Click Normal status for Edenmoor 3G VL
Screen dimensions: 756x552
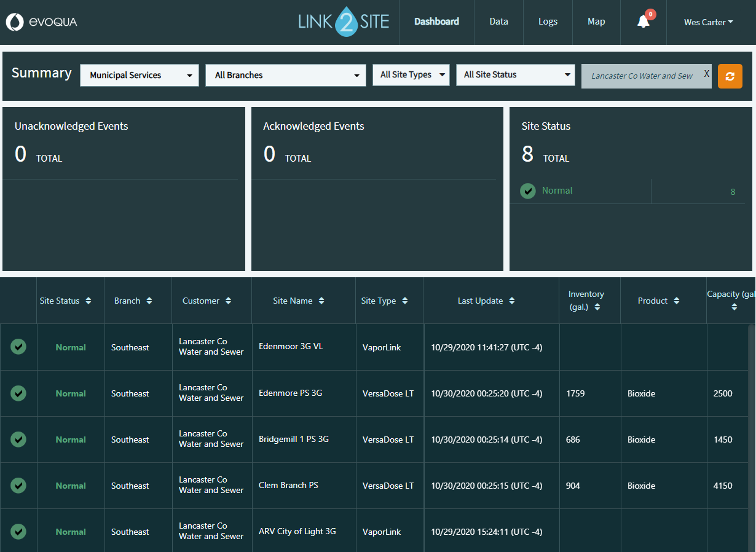71,347
